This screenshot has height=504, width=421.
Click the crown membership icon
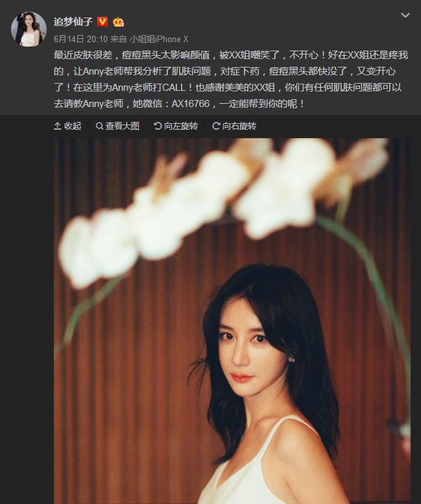[x=118, y=22]
